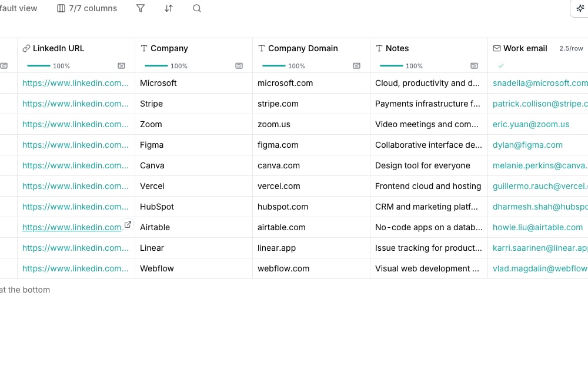Click email eric.yuan@zoom.us
Image resolution: width=588 pixels, height=365 pixels.
pos(531,124)
